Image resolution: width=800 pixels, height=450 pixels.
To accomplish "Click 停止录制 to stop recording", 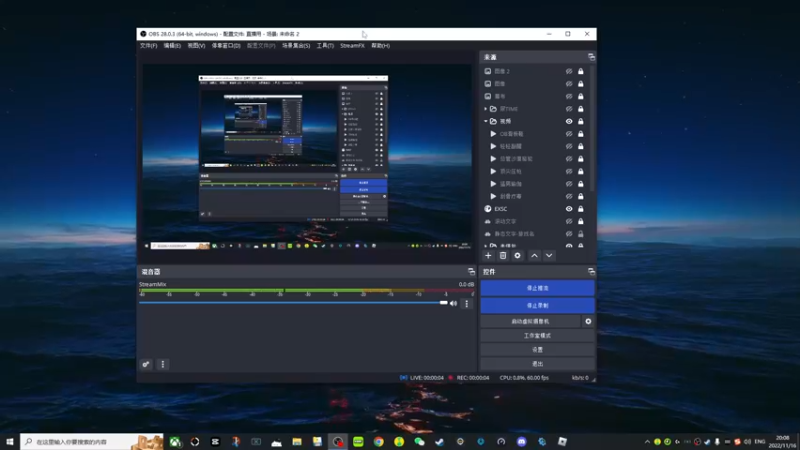I will pos(537,306).
